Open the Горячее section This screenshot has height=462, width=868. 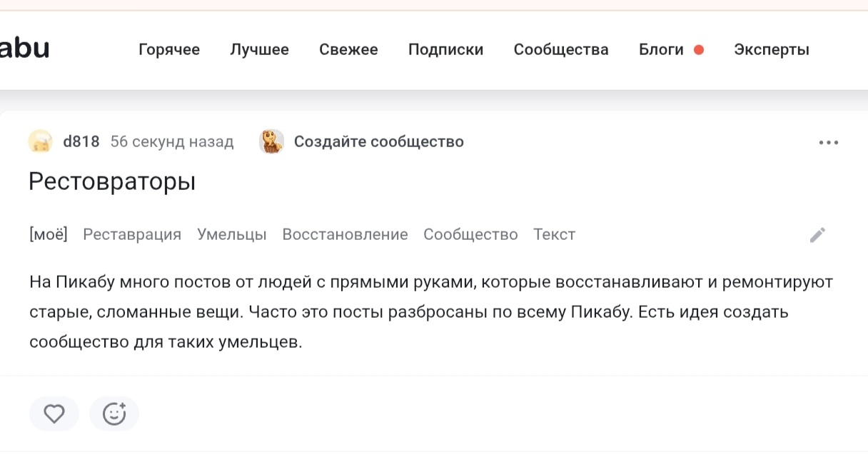point(169,50)
